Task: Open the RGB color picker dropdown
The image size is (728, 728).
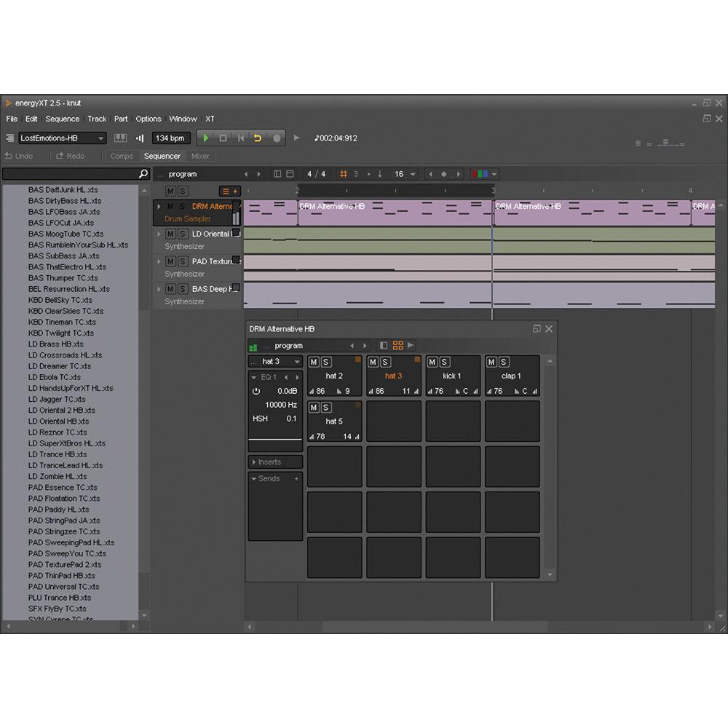Action: pos(484,175)
